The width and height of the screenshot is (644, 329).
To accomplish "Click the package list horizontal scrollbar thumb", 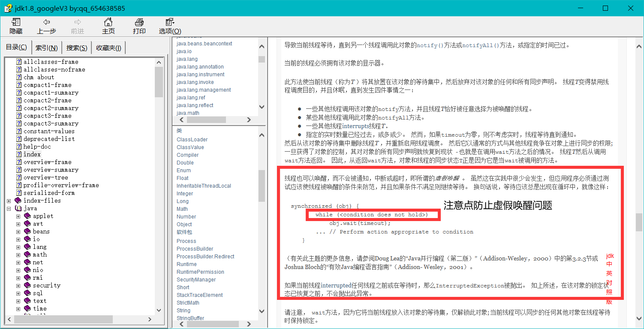I will (x=207, y=120).
